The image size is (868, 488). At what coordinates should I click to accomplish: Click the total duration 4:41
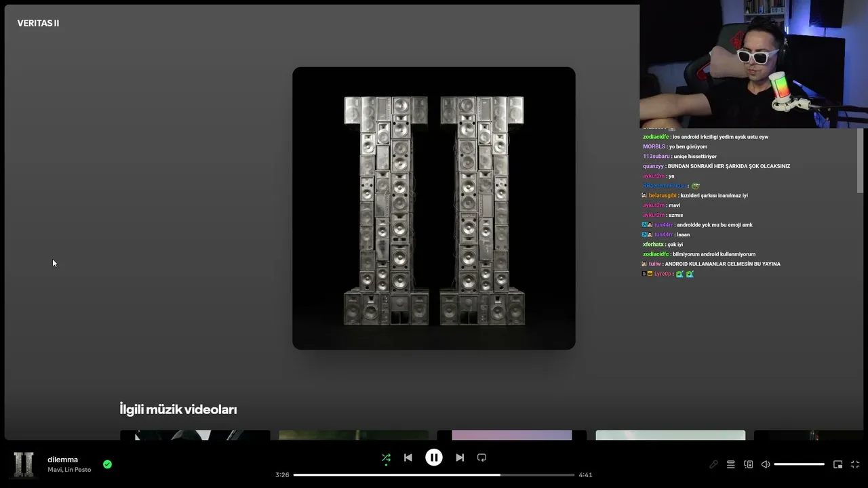coord(585,475)
